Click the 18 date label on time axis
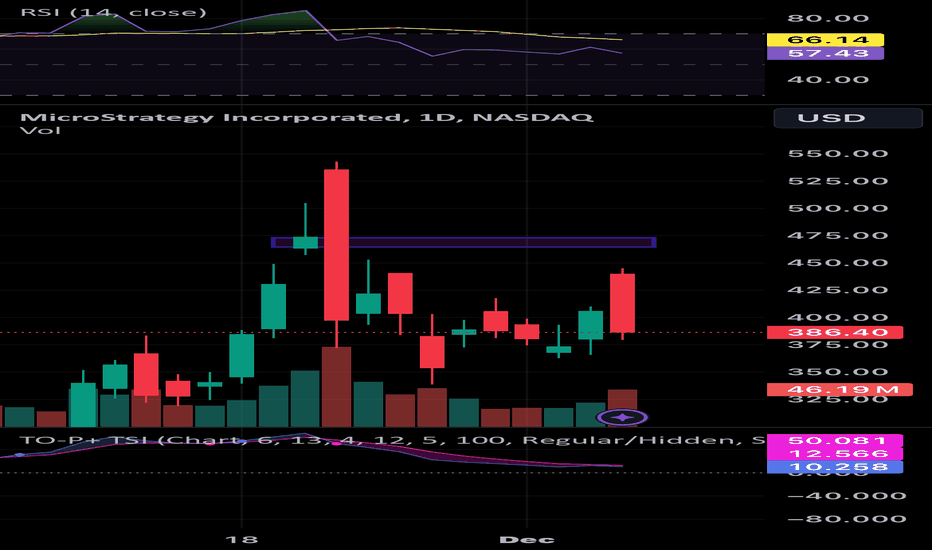The height and width of the screenshot is (550, 932). (x=242, y=539)
